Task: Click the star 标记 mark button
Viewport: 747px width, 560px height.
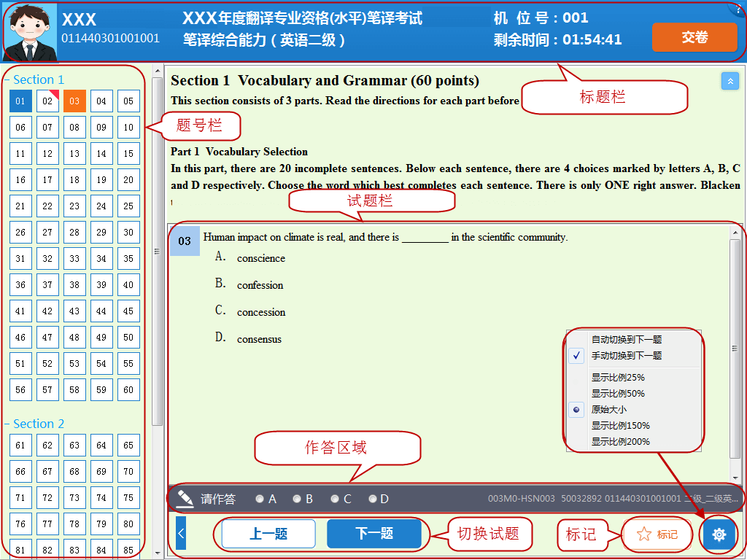Action: tap(657, 534)
